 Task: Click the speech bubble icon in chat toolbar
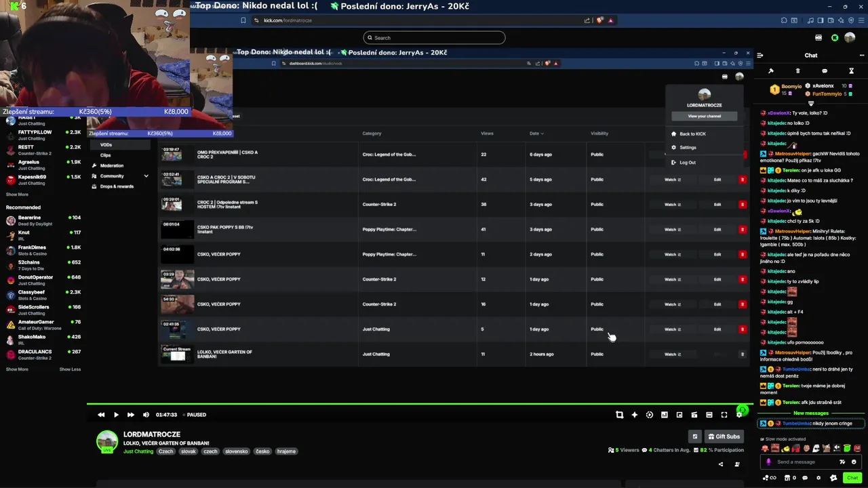coord(825,70)
